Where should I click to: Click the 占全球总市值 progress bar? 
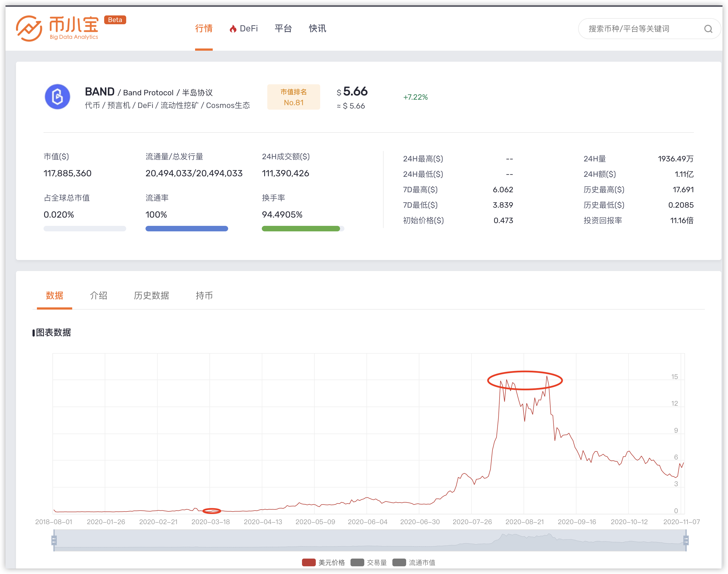tap(85, 229)
